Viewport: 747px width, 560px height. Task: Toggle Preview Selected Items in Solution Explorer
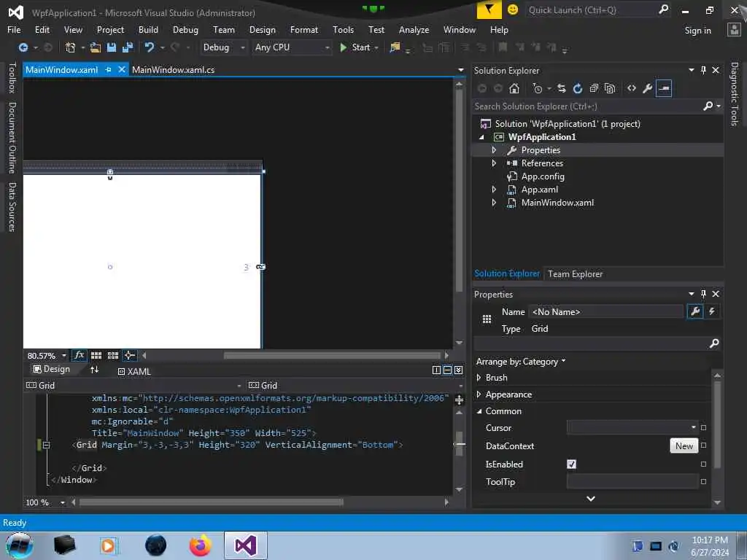664,88
